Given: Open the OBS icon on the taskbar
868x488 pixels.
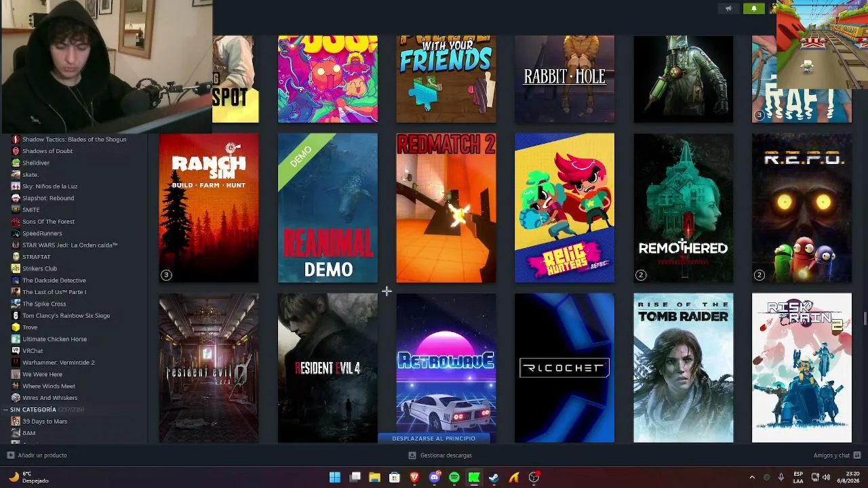Looking at the screenshot, I should (534, 477).
